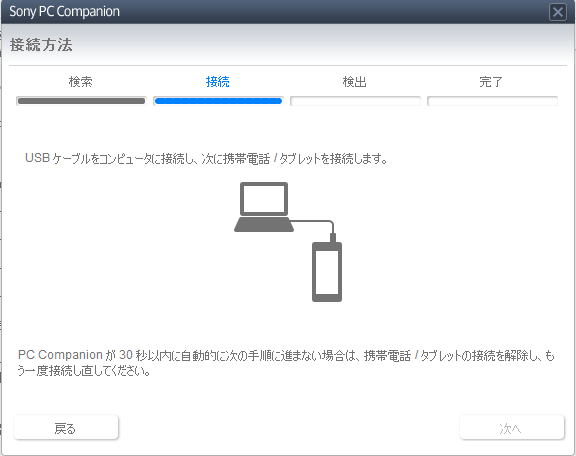Click the 接続方法 heading
Viewport: 576px width, 456px height.
(41, 45)
